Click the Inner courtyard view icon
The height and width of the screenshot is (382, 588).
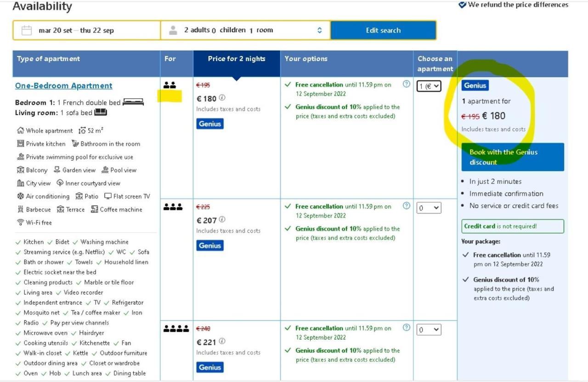pyautogui.click(x=60, y=183)
